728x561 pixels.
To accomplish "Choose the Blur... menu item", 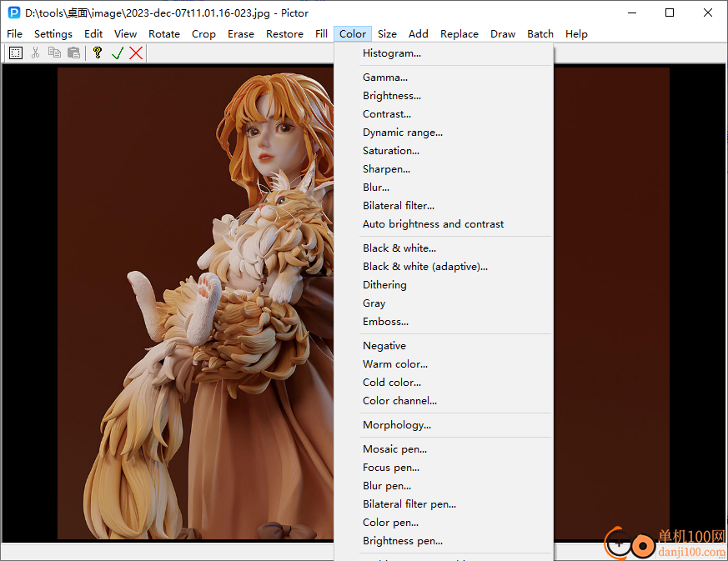I will click(444, 188).
